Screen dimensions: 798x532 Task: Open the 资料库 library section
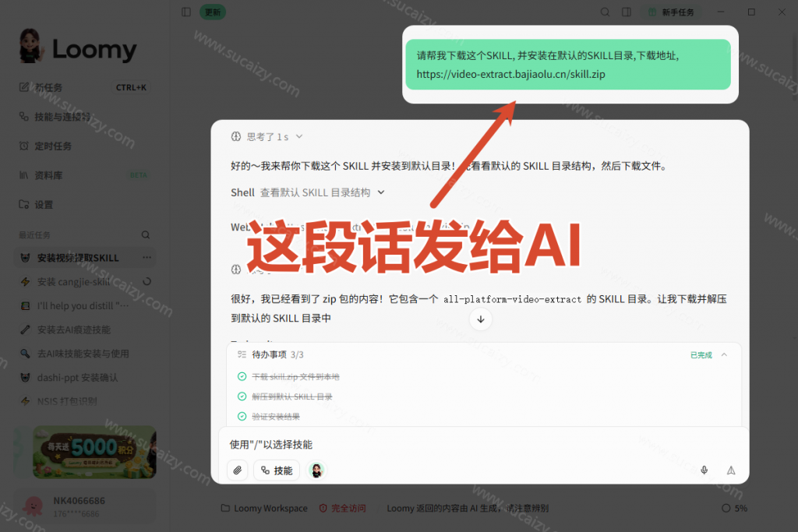point(85,175)
